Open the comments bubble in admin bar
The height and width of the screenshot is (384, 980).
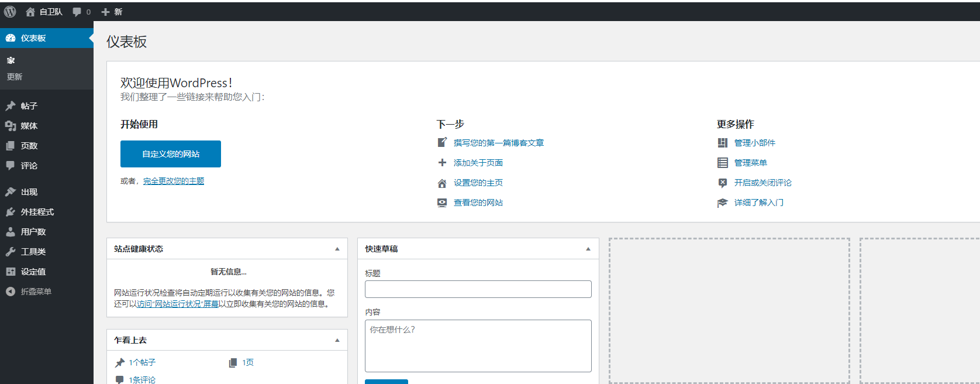coord(77,12)
